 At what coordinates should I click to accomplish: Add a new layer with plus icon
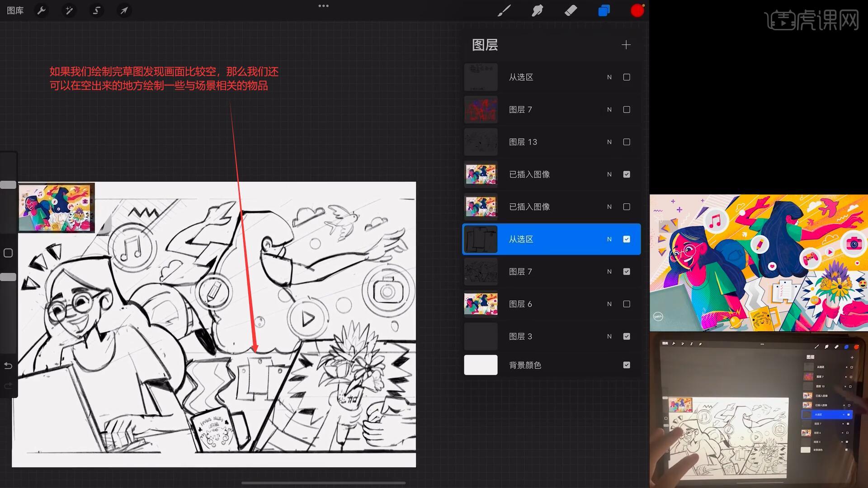626,45
